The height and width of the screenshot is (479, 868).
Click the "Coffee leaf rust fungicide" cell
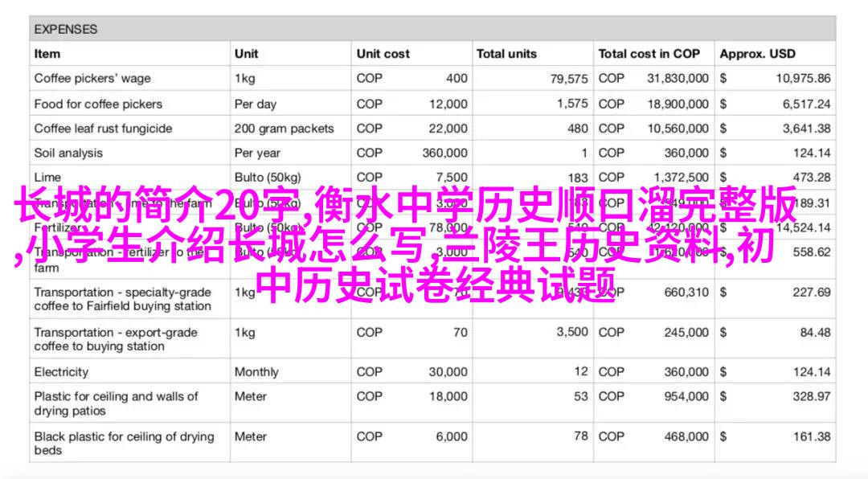tap(103, 129)
